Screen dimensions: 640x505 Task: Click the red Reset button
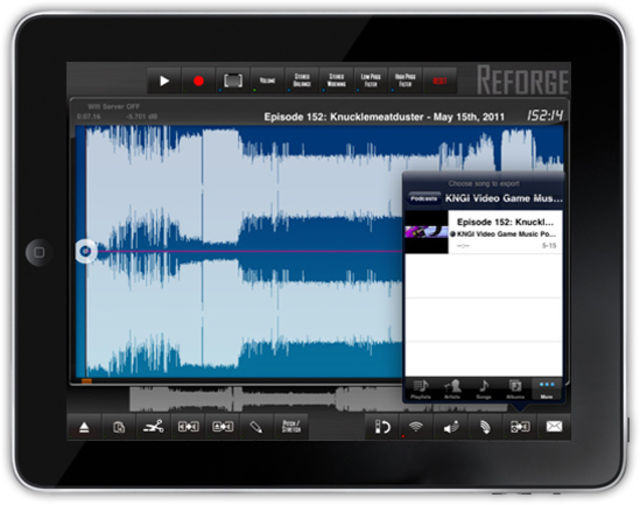[x=440, y=81]
